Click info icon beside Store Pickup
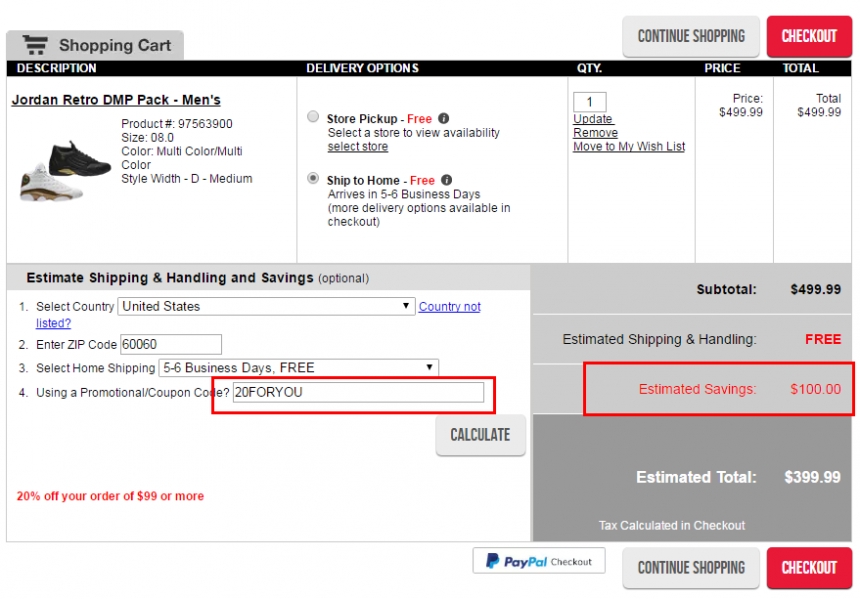860x599 pixels. [444, 118]
